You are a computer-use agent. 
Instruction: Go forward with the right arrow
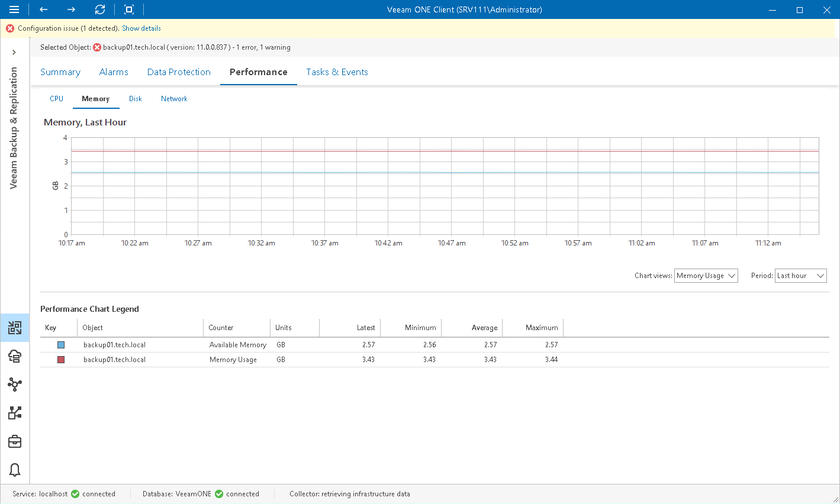(71, 9)
